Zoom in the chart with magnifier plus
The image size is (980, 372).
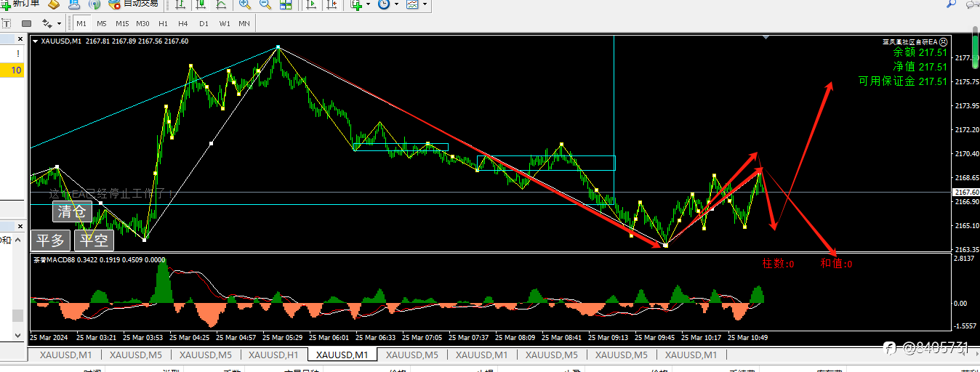point(245,4)
